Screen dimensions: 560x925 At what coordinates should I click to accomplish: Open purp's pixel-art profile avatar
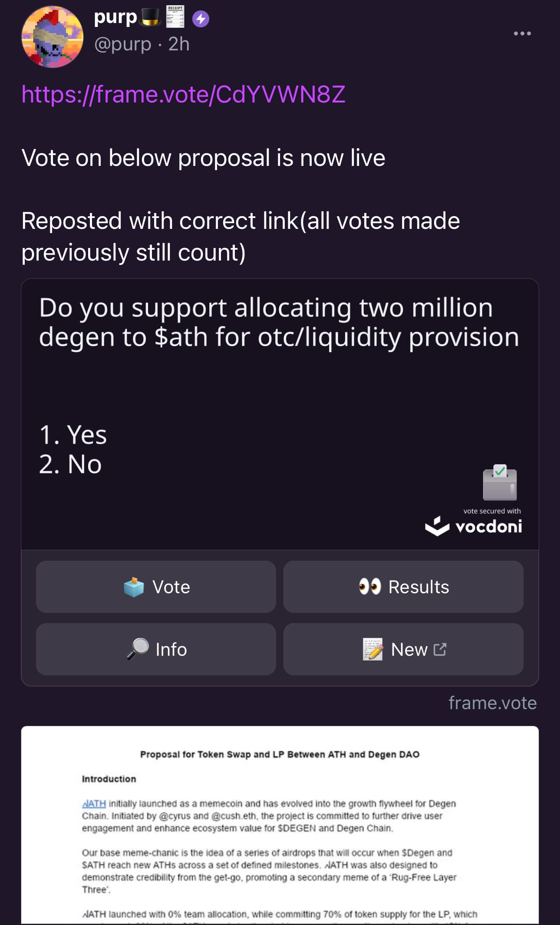[53, 37]
